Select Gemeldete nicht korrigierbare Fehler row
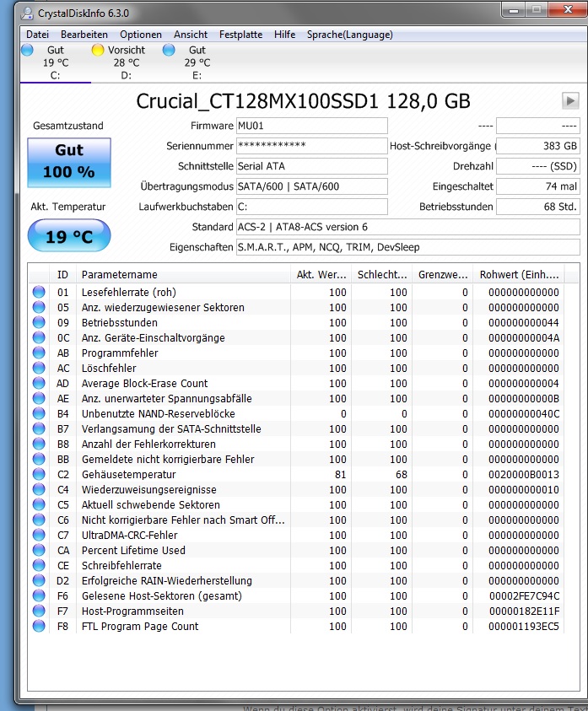588x711 pixels. click(x=297, y=459)
